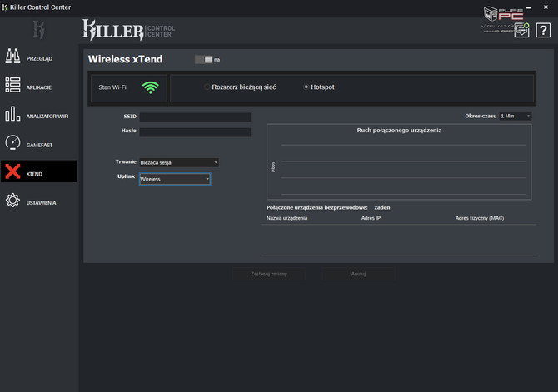Image resolution: width=558 pixels, height=392 pixels.
Task: Open the Przegląd binoculars icon
Action: coord(12,57)
